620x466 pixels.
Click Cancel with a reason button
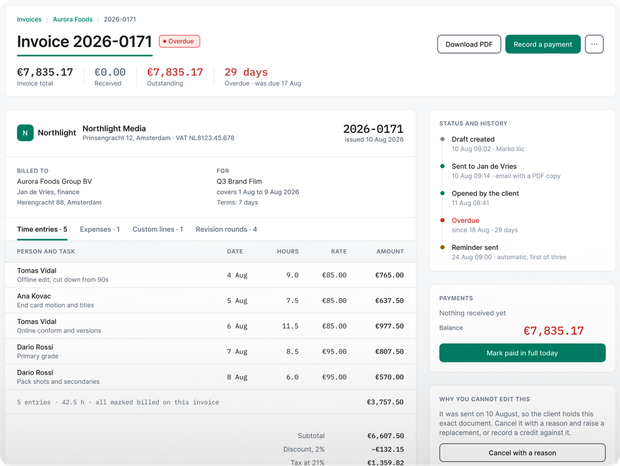pyautogui.click(x=522, y=453)
